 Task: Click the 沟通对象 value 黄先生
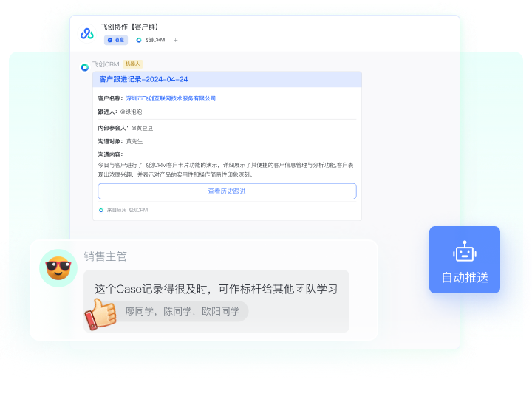tap(134, 141)
